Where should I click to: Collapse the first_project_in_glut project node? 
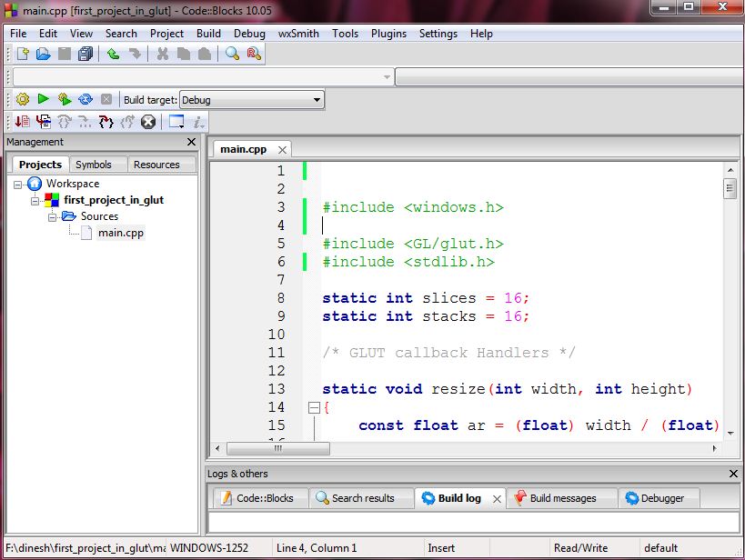[35, 201]
